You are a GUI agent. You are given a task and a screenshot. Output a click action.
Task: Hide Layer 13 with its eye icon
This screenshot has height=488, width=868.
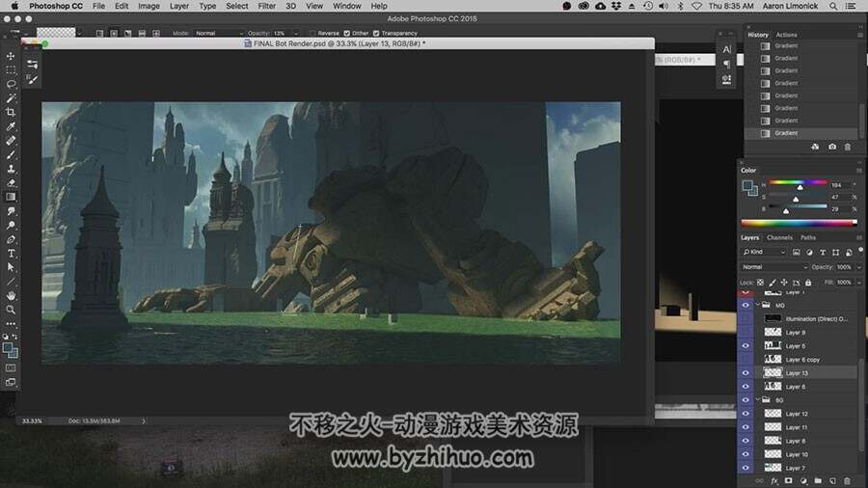click(746, 373)
